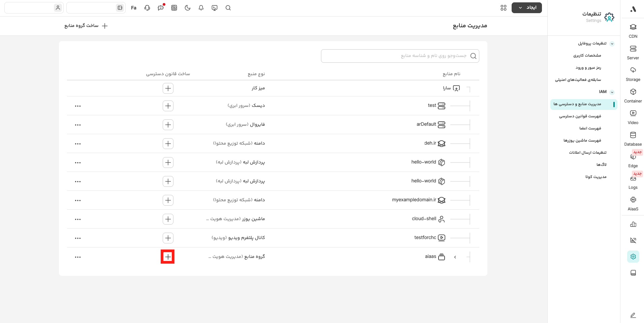Switch language using Fa toggle
This screenshot has width=644, height=323.
(x=134, y=8)
